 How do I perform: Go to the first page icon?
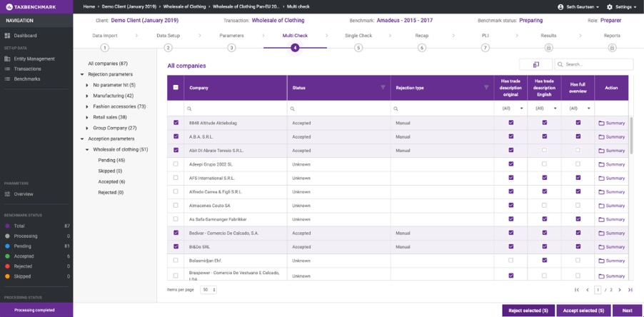(x=577, y=290)
